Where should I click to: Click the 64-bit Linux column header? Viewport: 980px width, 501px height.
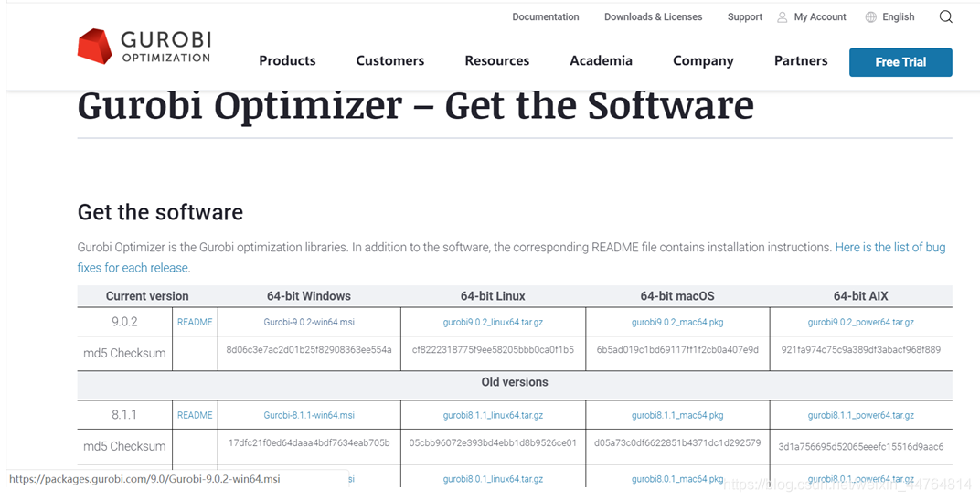click(493, 296)
